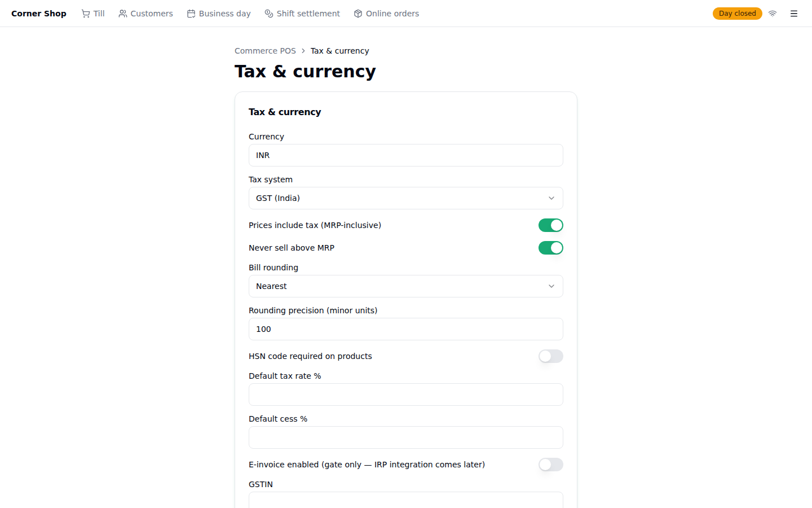Disable Prices include tax toggle
Image resolution: width=812 pixels, height=508 pixels.
[x=551, y=225]
